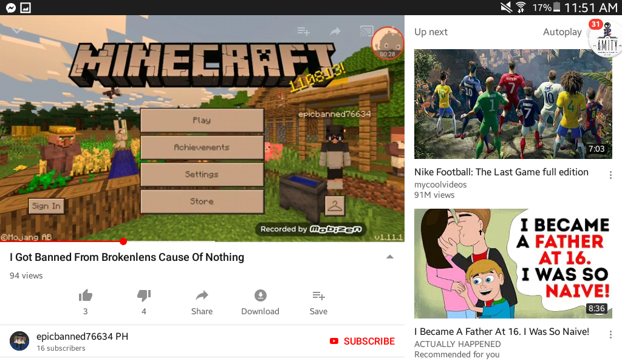This screenshot has width=622, height=364.
Task: Expand video description with the arrow
Action: pyautogui.click(x=390, y=257)
